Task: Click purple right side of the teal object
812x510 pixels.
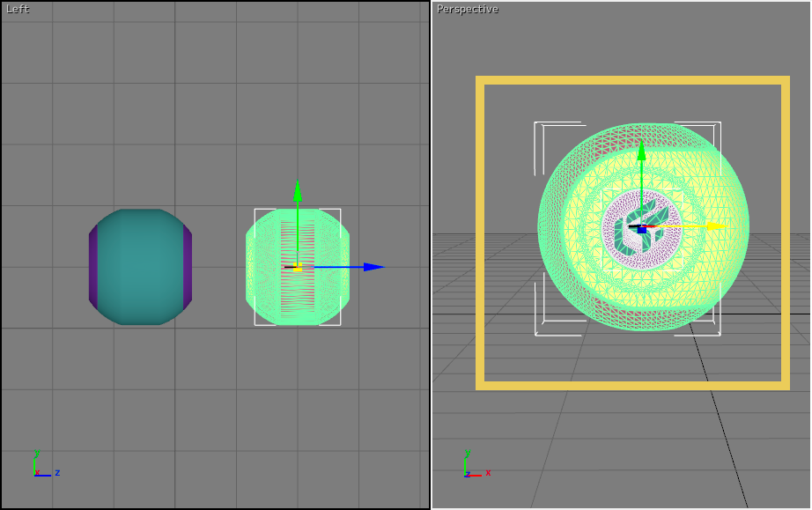Action: point(188,267)
